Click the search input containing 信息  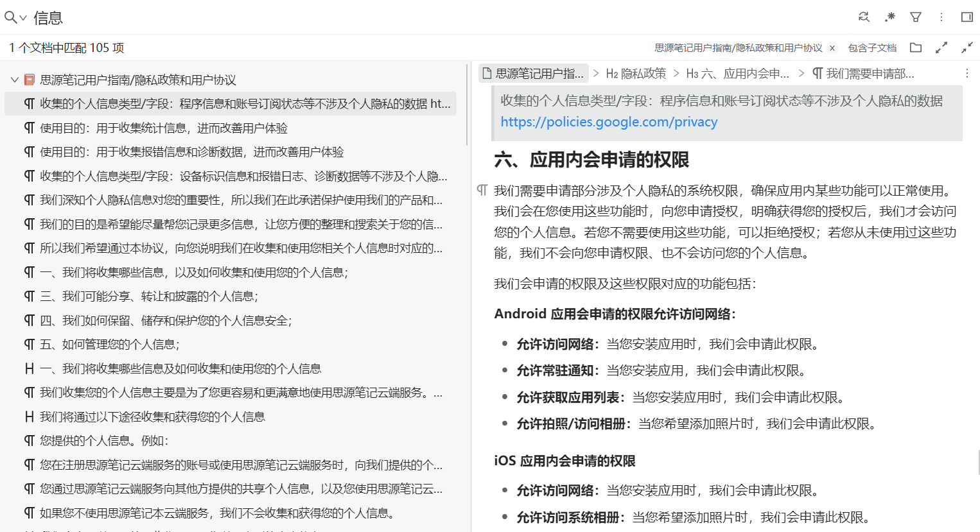coord(437,18)
